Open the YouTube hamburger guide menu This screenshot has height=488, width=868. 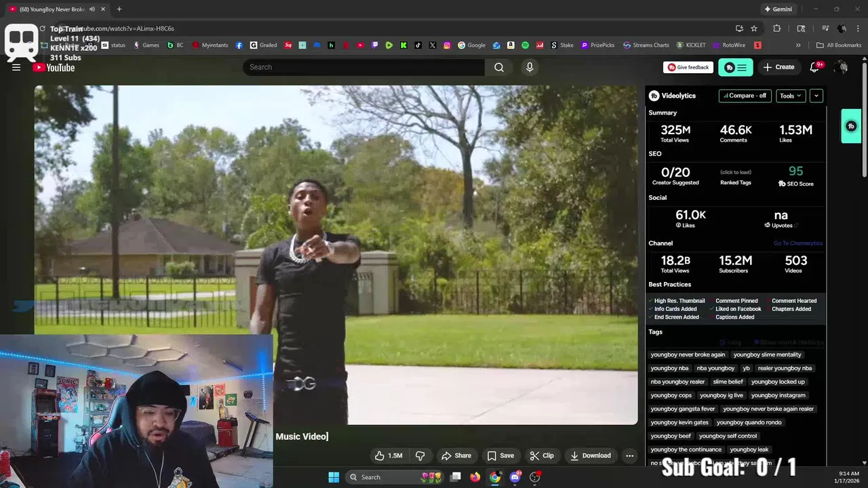[16, 67]
